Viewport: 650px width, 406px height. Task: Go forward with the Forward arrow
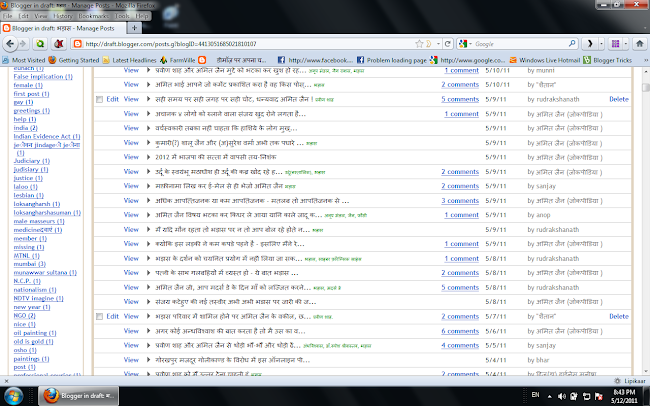(x=23, y=44)
